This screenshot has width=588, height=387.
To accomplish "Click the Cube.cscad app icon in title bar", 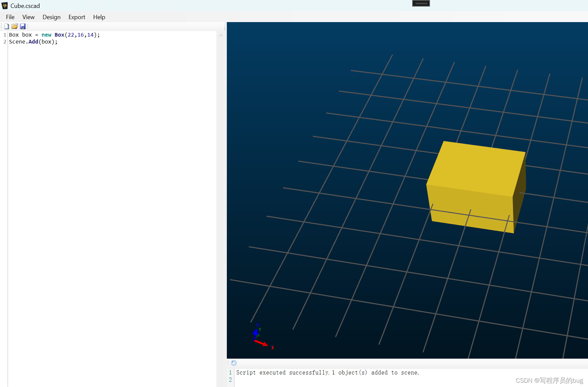I will click(x=5, y=6).
